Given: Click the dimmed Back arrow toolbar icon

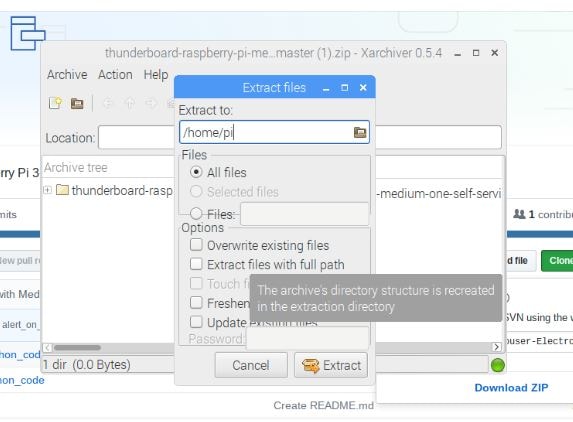Looking at the screenshot, I should pyautogui.click(x=108, y=104).
